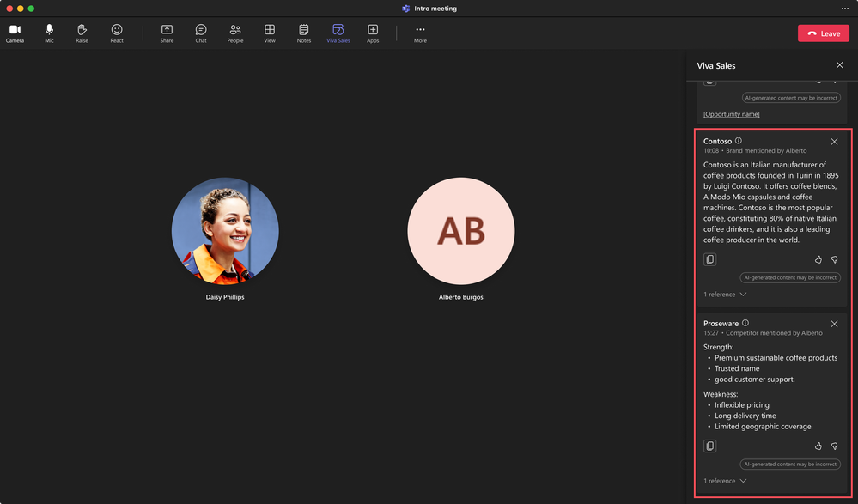858x504 pixels.
Task: Open Share content tray
Action: [167, 33]
